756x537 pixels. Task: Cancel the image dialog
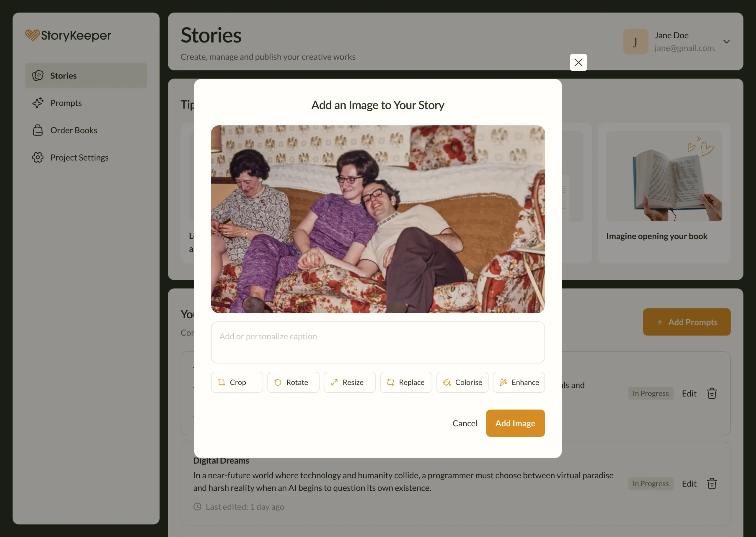pos(465,423)
